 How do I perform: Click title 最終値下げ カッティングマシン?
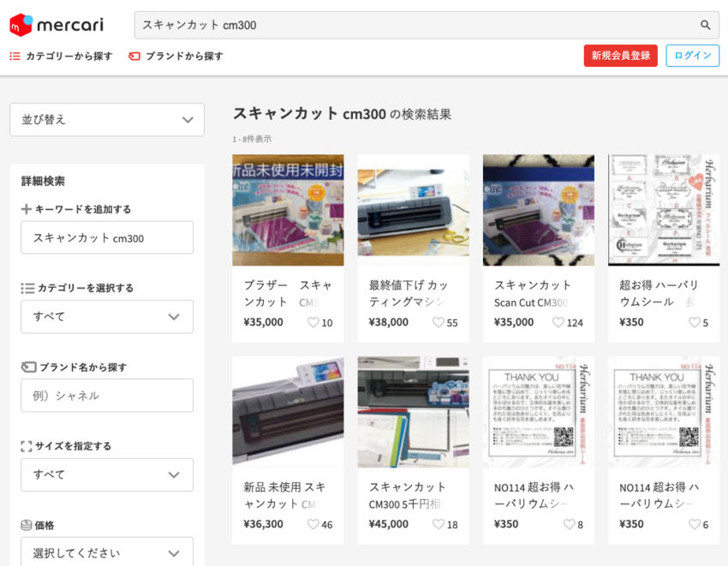[409, 294]
